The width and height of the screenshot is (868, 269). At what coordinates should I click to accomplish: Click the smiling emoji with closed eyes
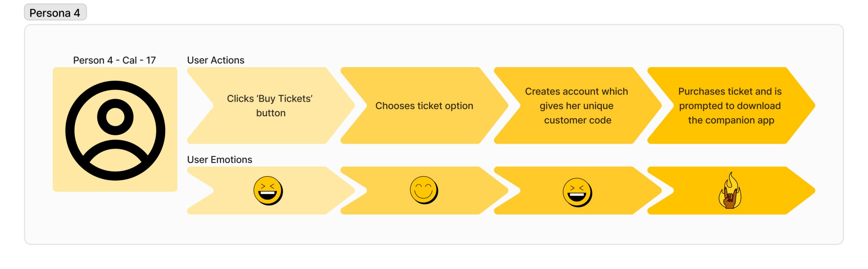click(423, 190)
